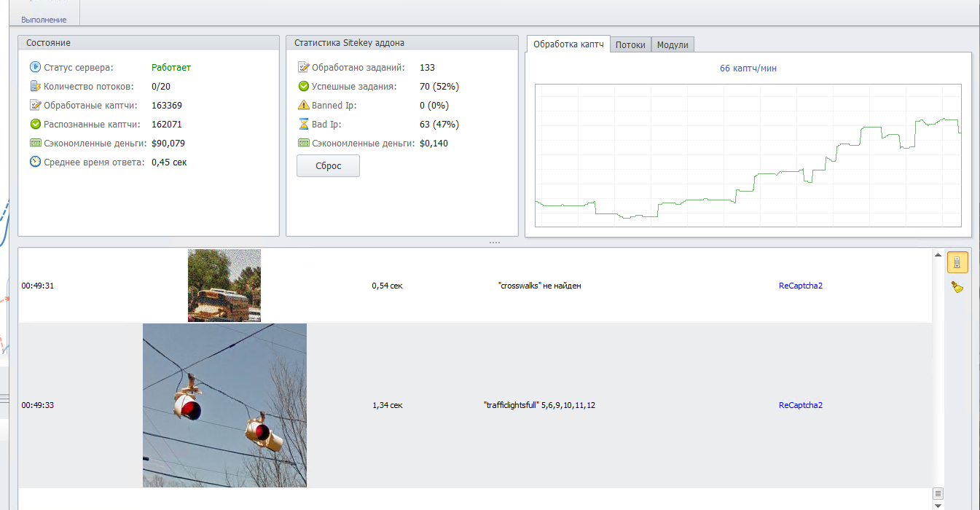This screenshot has width=980, height=510.
Task: Select the Обработка каптч tab
Action: click(568, 44)
